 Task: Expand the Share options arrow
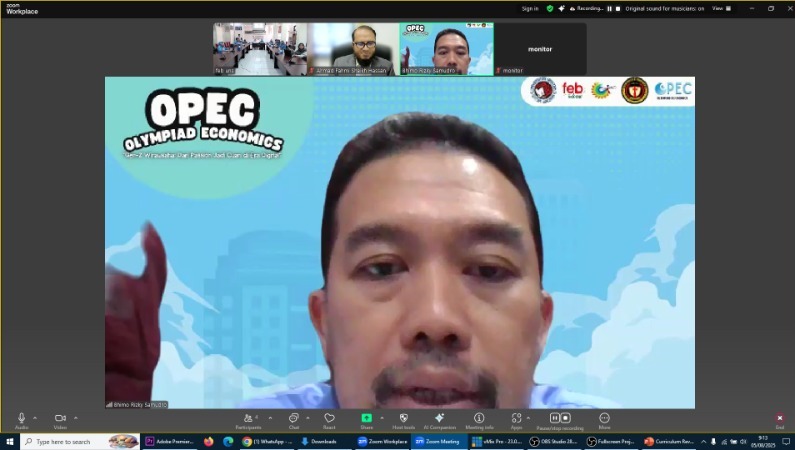coord(381,418)
